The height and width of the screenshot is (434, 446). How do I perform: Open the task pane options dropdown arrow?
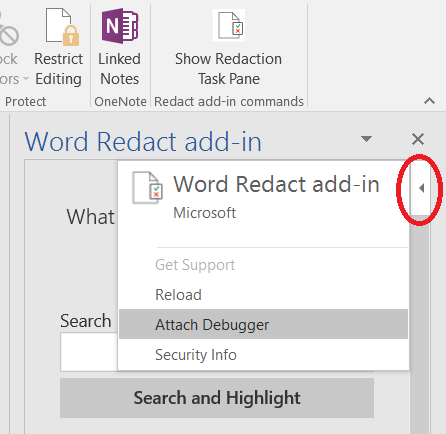pos(366,139)
